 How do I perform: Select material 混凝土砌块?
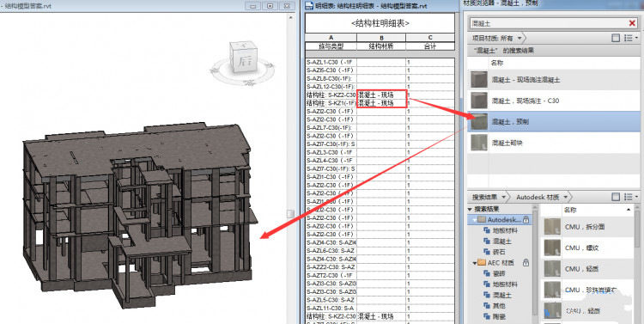tap(554, 143)
